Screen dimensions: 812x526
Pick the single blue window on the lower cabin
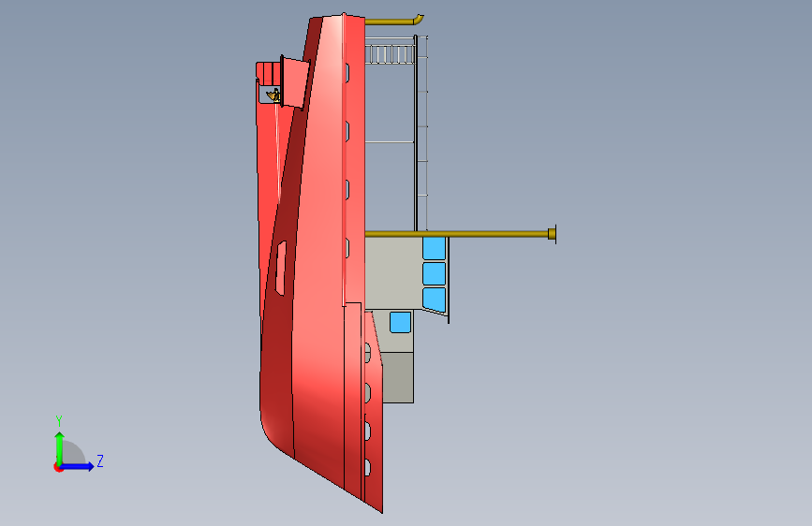[400, 322]
